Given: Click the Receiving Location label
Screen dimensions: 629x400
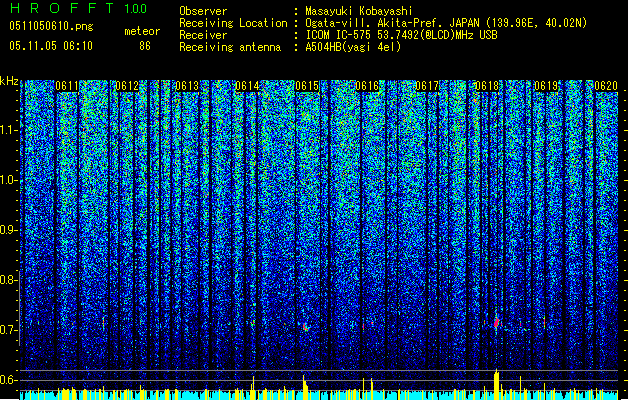Looking at the screenshot, I should point(233,23).
